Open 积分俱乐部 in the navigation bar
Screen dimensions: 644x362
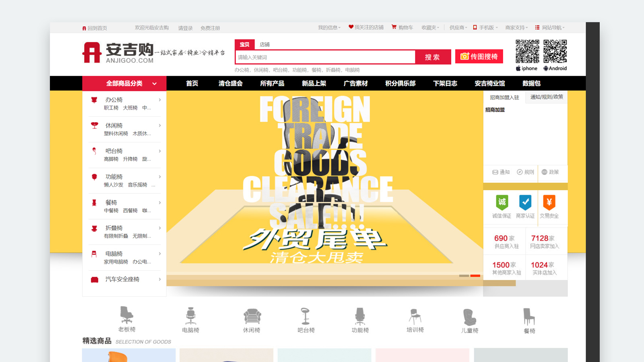400,83
